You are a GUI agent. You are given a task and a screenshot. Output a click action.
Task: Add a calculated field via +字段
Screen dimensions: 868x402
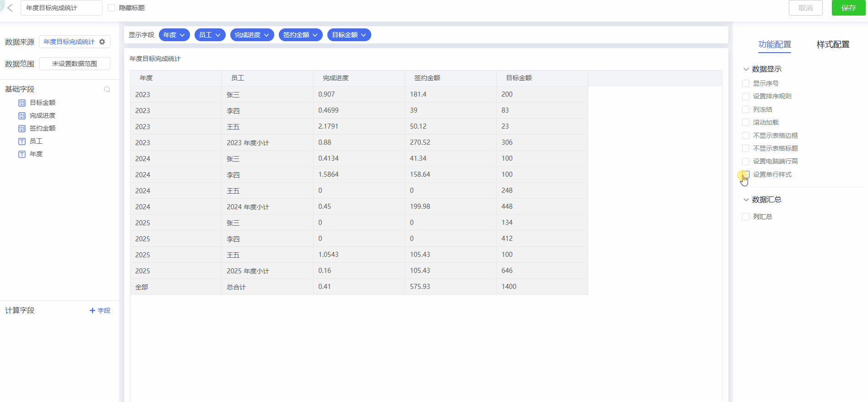pos(100,310)
